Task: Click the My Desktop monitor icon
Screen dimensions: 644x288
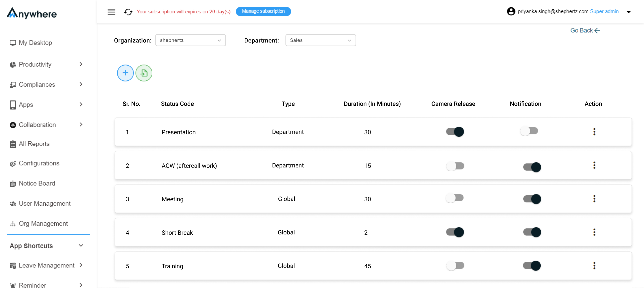Action: pyautogui.click(x=13, y=43)
